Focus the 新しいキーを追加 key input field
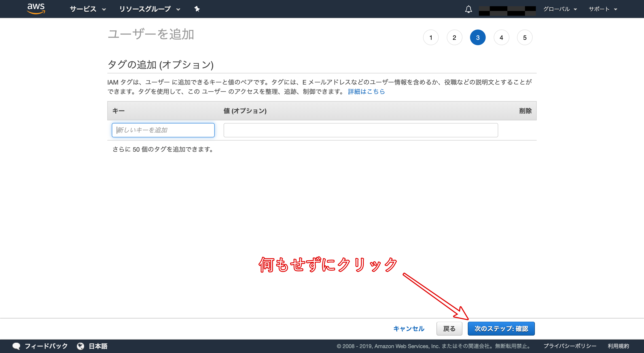The width and height of the screenshot is (644, 353). click(x=163, y=130)
